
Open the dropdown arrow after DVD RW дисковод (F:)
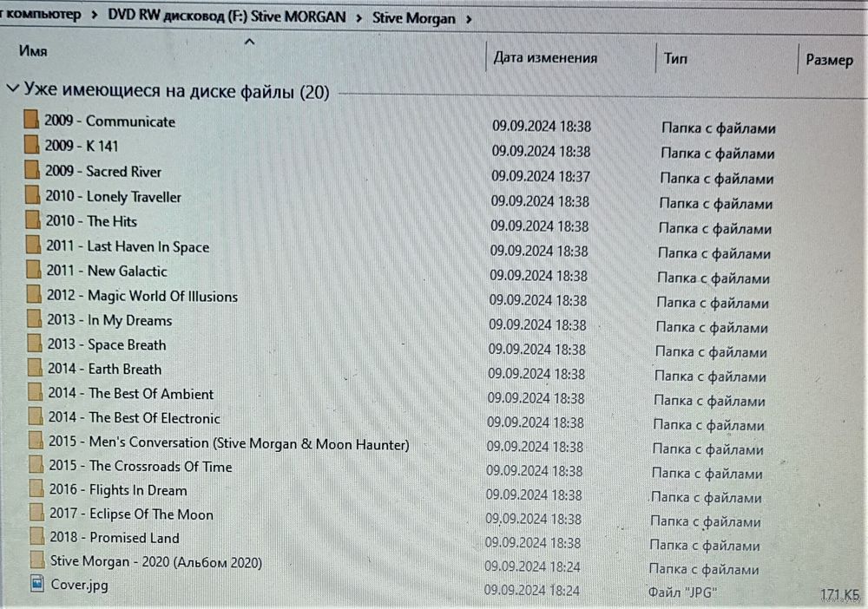coord(358,18)
